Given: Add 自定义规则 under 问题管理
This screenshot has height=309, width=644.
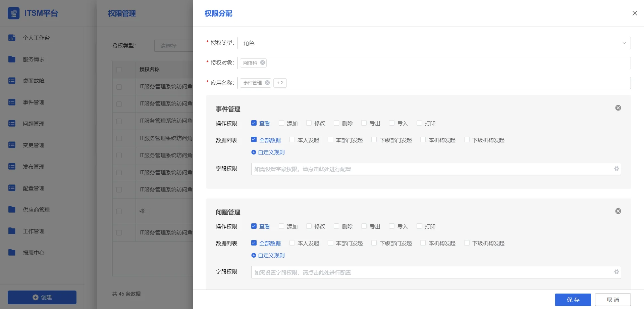Looking at the screenshot, I should coord(268,255).
